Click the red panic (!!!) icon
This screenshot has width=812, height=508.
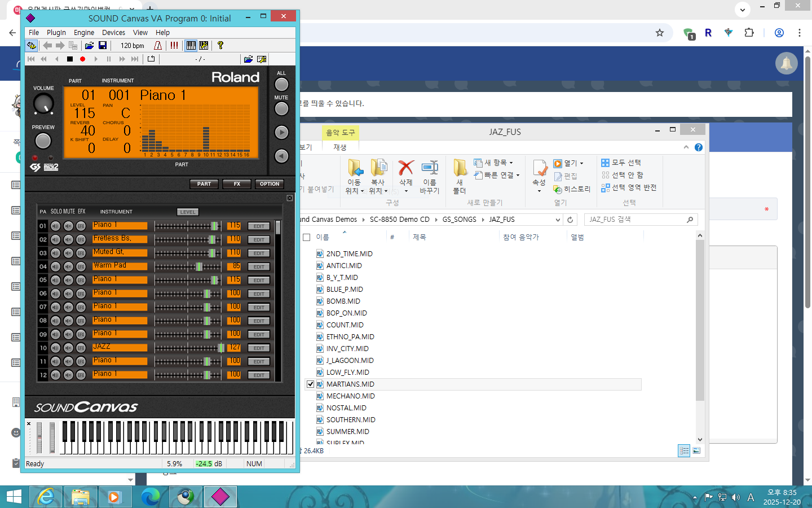click(174, 46)
